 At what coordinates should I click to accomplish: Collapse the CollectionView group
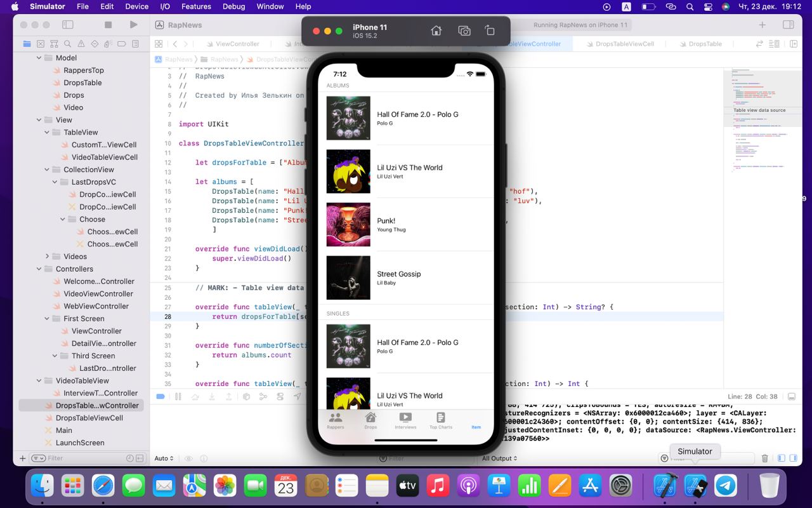(x=47, y=170)
